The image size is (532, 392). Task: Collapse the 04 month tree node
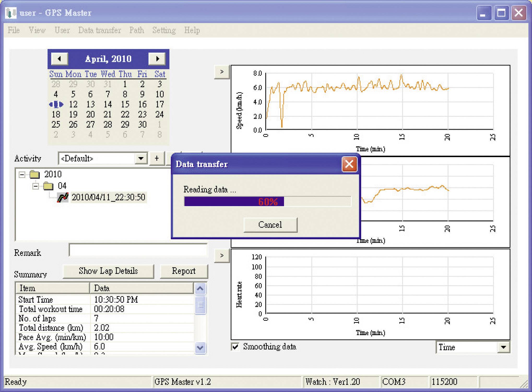click(x=36, y=186)
